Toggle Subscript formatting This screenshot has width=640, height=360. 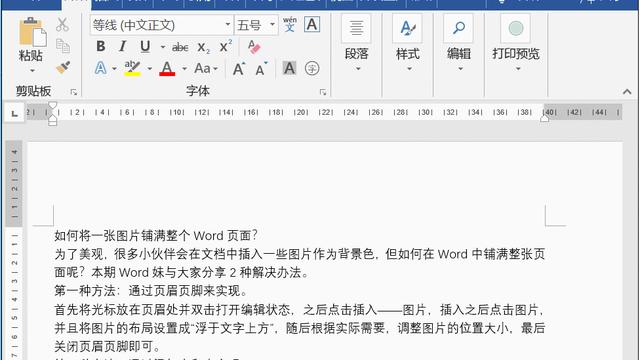click(x=203, y=47)
